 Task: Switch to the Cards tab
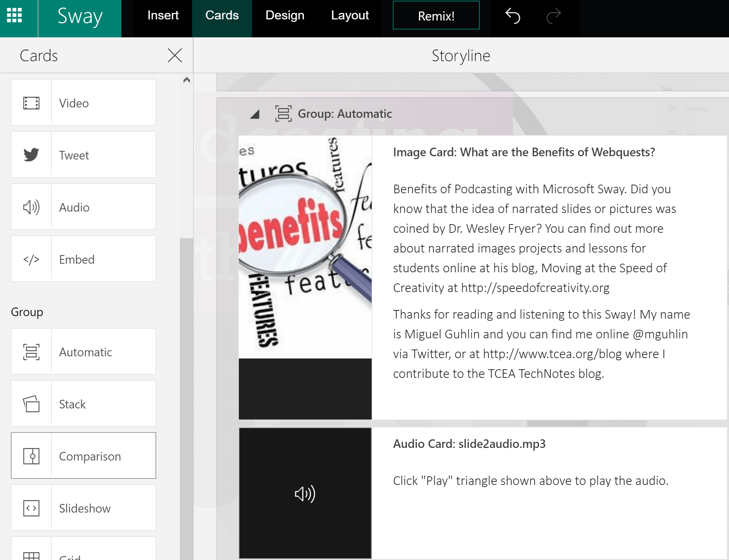[222, 15]
